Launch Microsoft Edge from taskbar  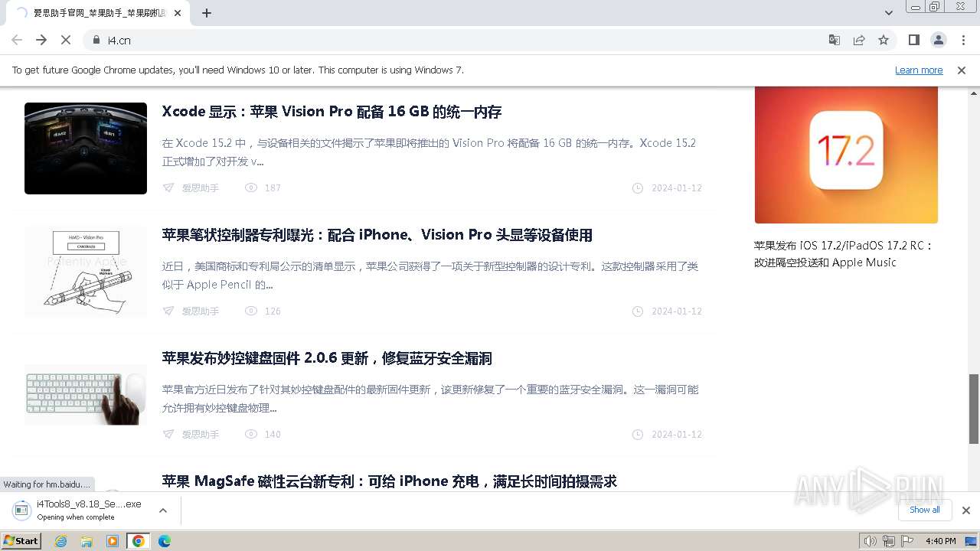pos(165,541)
